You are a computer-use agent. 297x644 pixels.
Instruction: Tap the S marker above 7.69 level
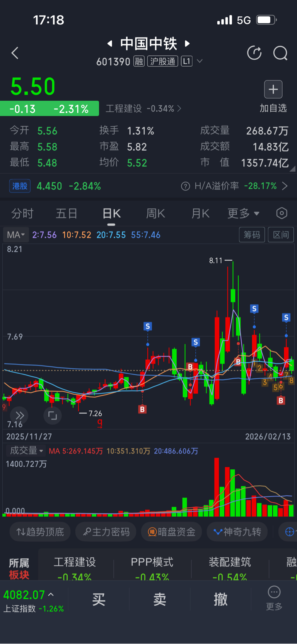point(148,326)
